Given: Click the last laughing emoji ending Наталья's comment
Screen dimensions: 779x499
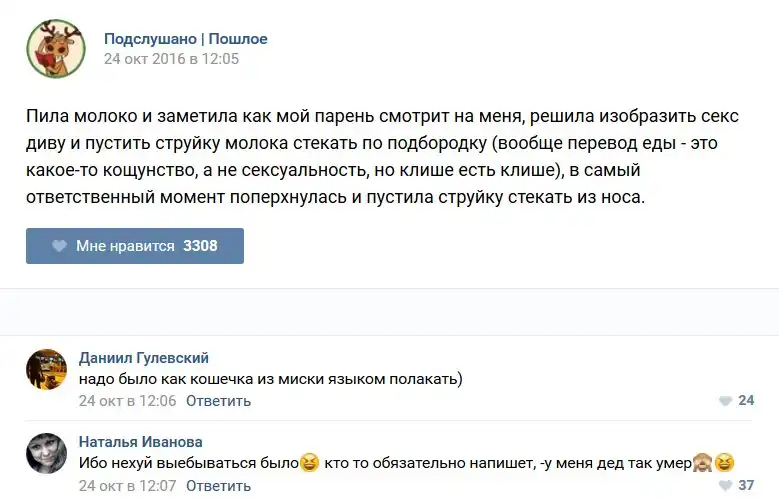Looking at the screenshot, I should coord(724,463).
